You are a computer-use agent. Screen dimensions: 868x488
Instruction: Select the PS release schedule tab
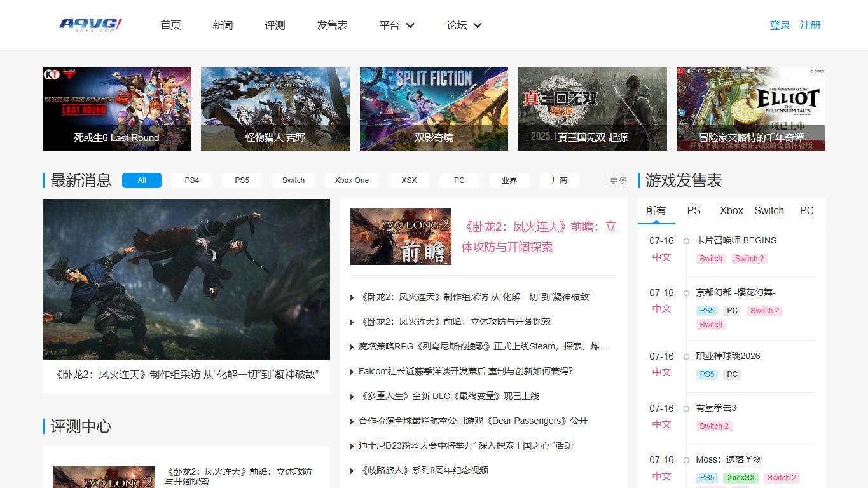pyautogui.click(x=694, y=210)
